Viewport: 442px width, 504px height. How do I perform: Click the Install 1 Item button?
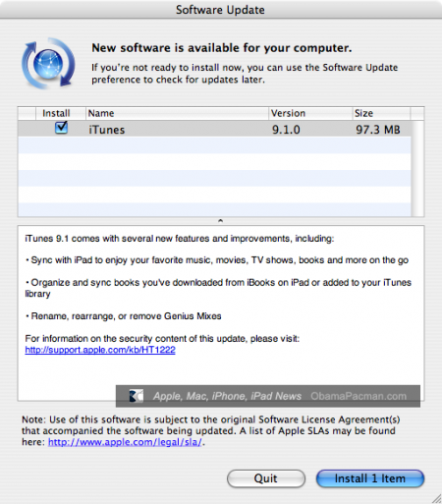[370, 478]
